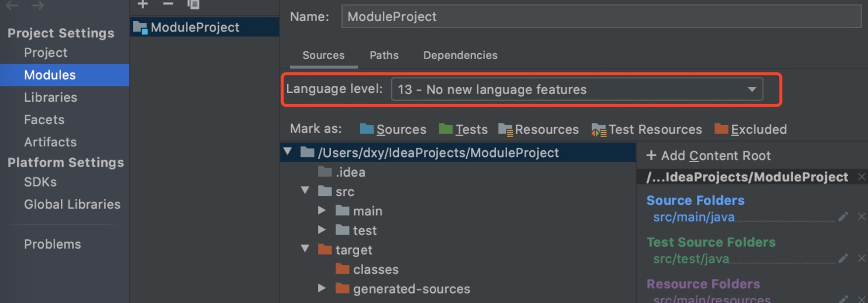Switch to the Dependencies tab

tap(460, 55)
